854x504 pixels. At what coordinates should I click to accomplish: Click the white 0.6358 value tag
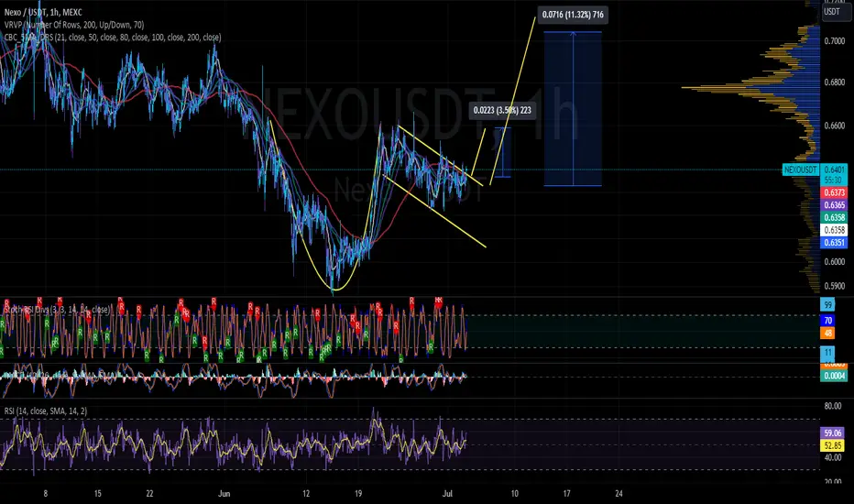click(x=834, y=230)
